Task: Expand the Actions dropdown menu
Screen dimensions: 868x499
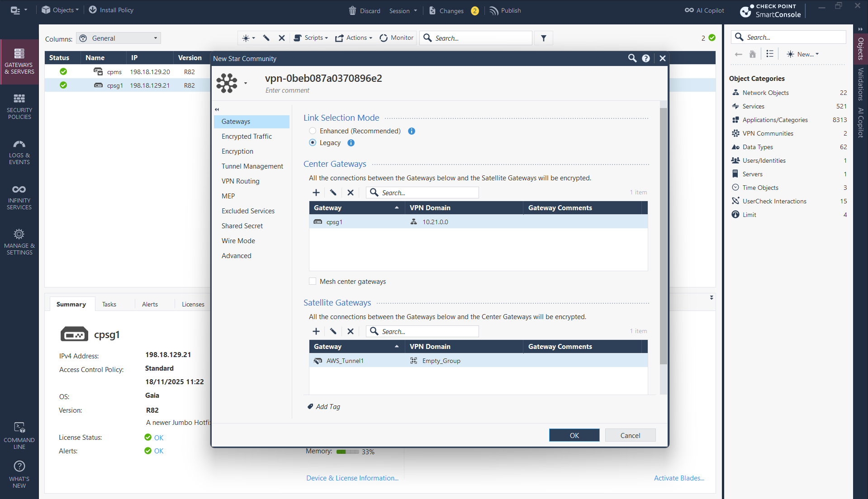Action: pyautogui.click(x=354, y=38)
